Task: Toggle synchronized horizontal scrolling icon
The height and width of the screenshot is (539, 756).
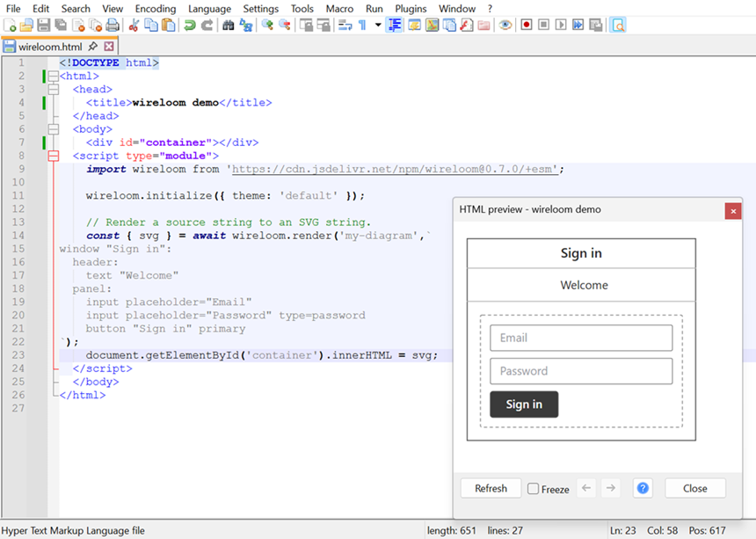Action: click(323, 25)
